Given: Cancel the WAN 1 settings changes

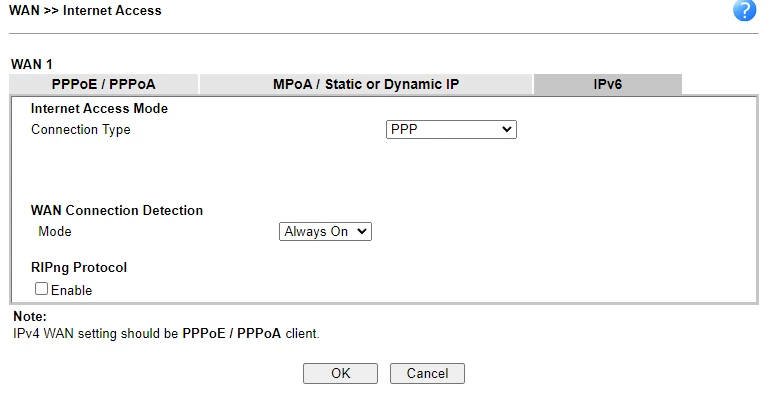Looking at the screenshot, I should [427, 373].
